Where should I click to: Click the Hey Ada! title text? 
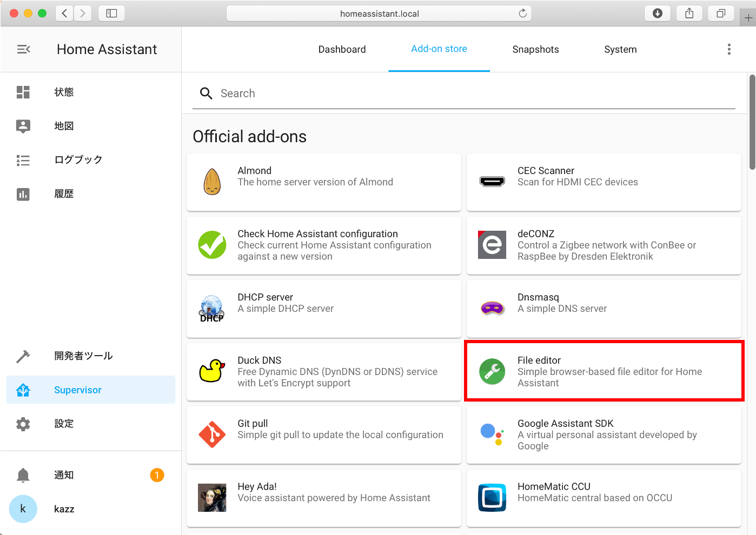pos(257,487)
